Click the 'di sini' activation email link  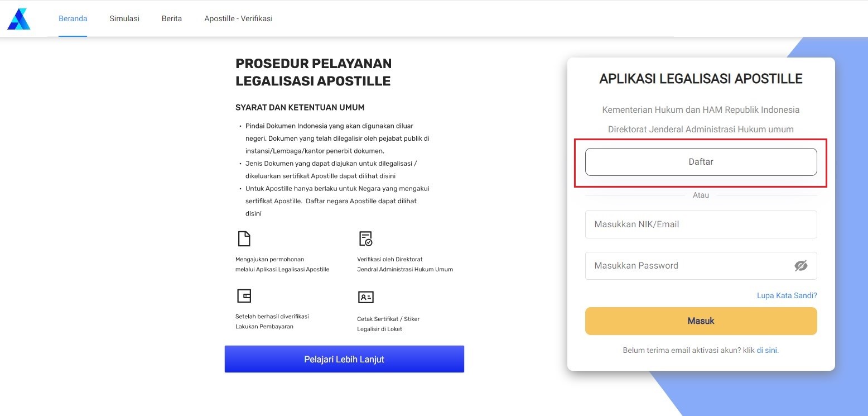[767, 351]
